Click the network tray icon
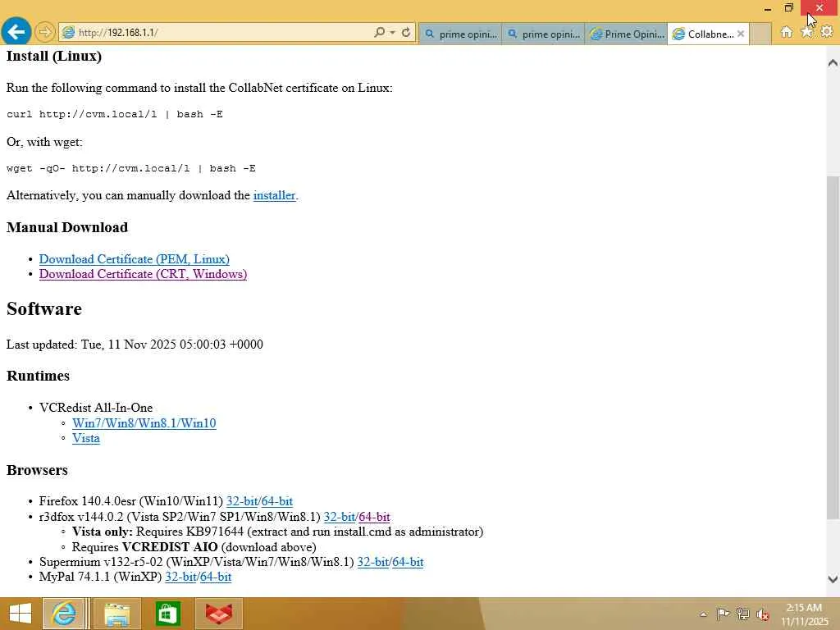 click(742, 614)
